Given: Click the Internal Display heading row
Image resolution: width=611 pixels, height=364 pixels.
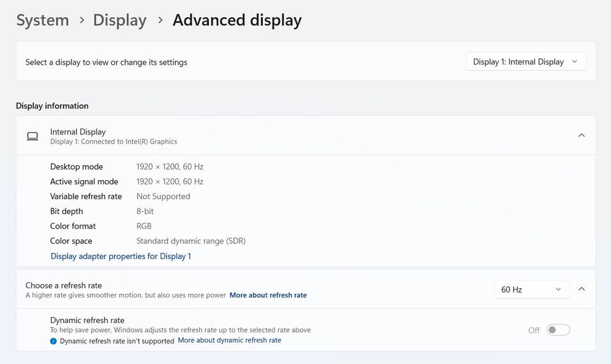Looking at the screenshot, I should (x=305, y=136).
